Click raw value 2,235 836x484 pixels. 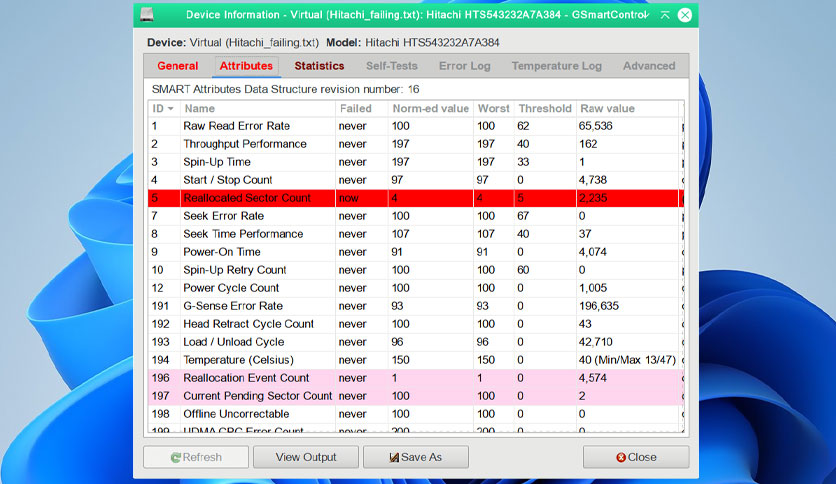[x=593, y=198]
